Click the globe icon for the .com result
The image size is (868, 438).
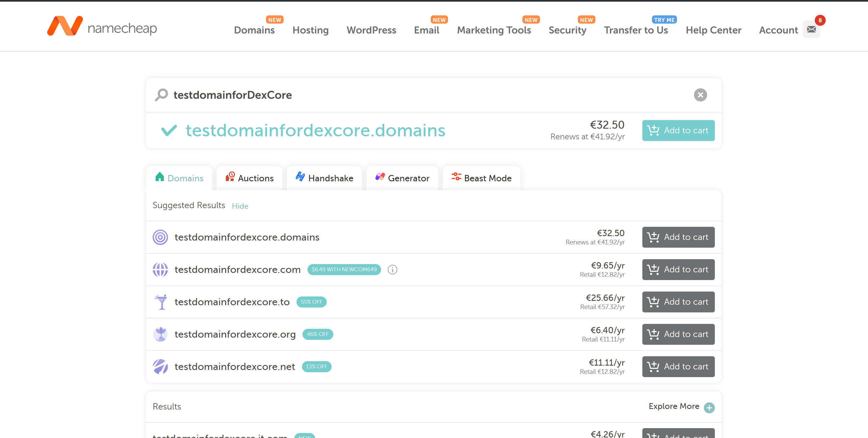click(160, 270)
